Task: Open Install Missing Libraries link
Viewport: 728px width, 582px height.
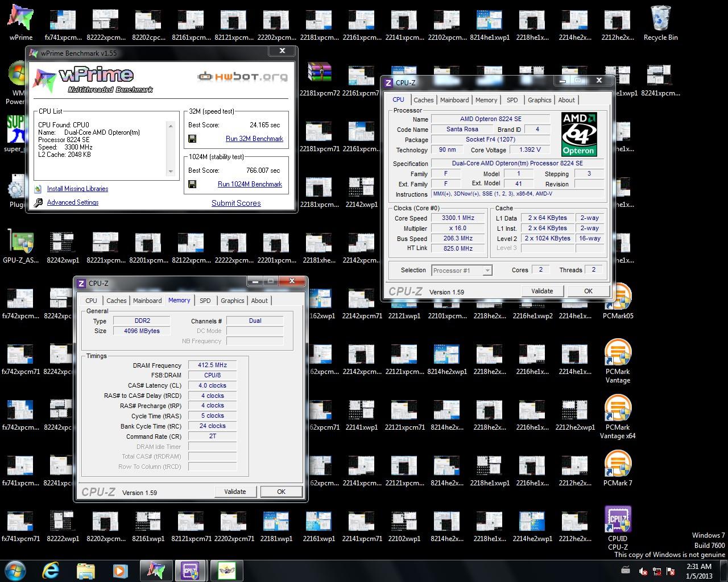Action: tap(77, 189)
